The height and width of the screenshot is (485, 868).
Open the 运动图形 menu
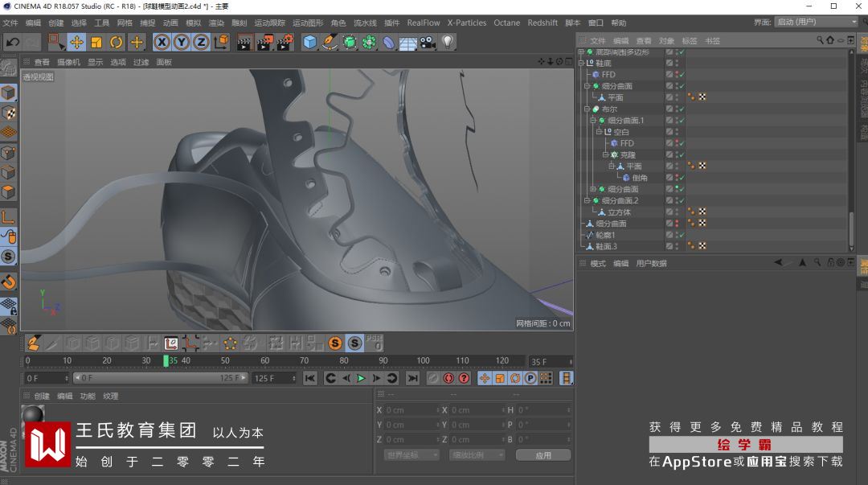[308, 23]
